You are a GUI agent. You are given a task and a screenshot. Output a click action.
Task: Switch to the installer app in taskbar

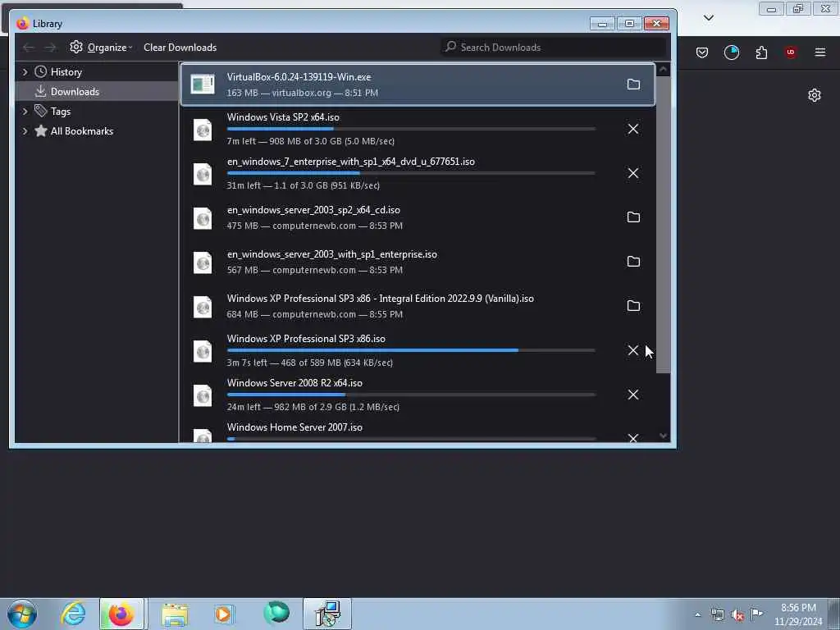point(327,614)
